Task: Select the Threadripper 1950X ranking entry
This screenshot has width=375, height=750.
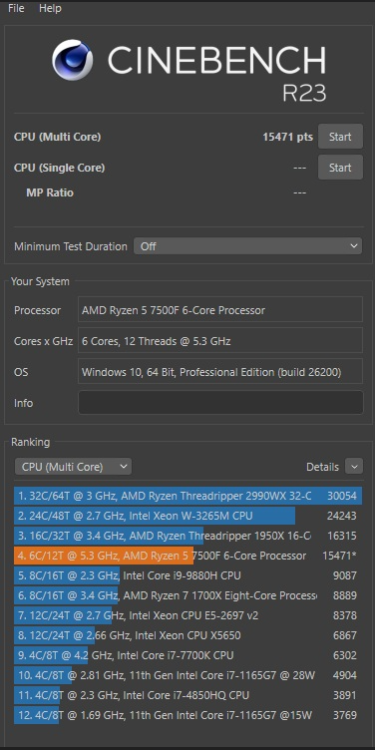Action: 188,536
